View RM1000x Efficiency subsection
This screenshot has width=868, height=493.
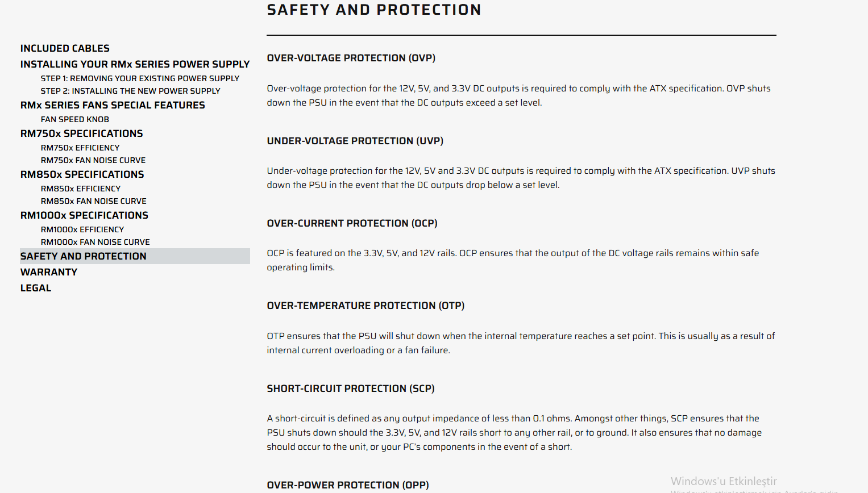[x=82, y=229]
